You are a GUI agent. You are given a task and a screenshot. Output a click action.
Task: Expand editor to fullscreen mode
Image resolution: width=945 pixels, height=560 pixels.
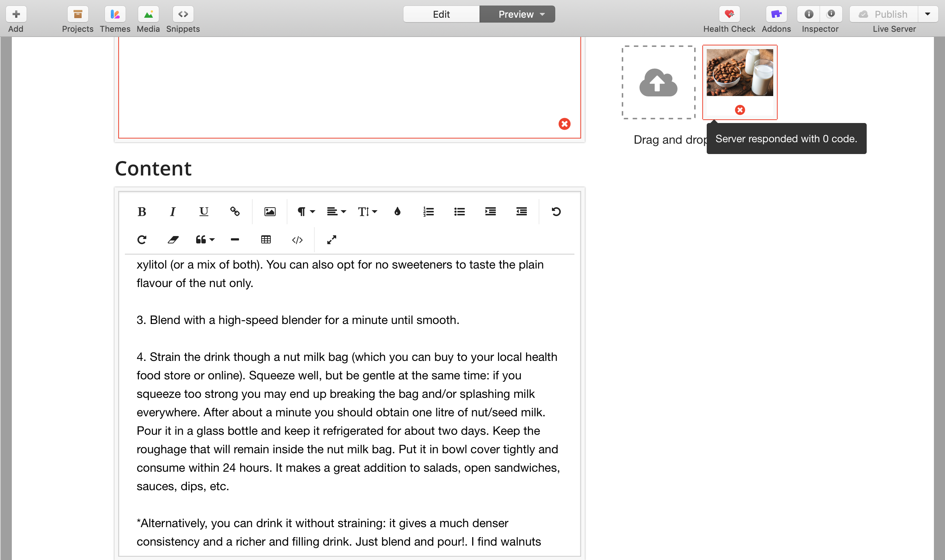[x=331, y=240]
